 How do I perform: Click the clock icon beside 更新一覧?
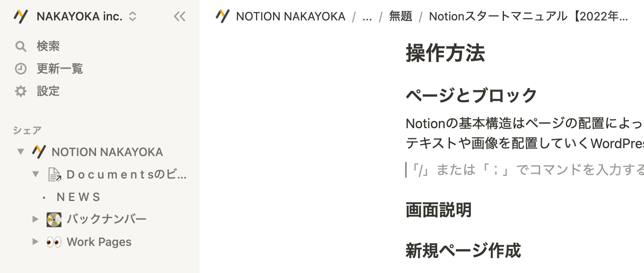(21, 69)
